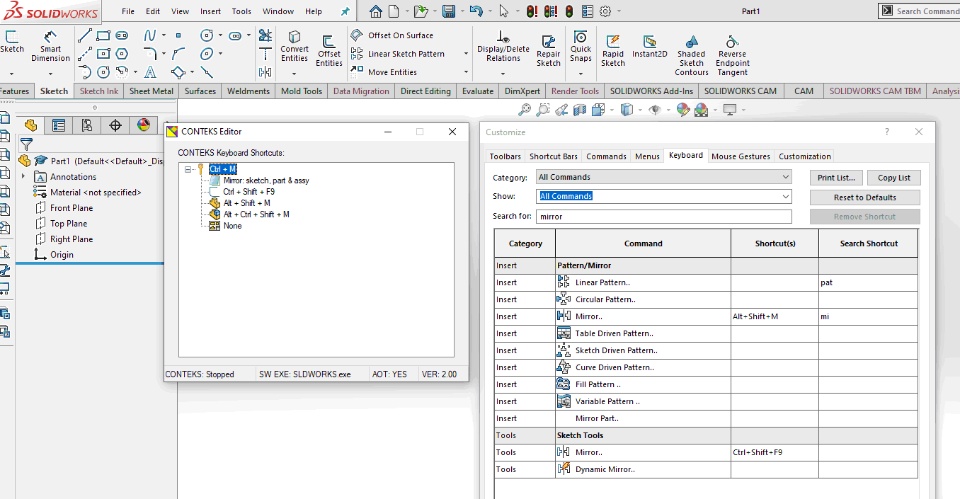Click the Rebuild traffic light icon
Image resolution: width=960 pixels, height=499 pixels.
click(569, 11)
